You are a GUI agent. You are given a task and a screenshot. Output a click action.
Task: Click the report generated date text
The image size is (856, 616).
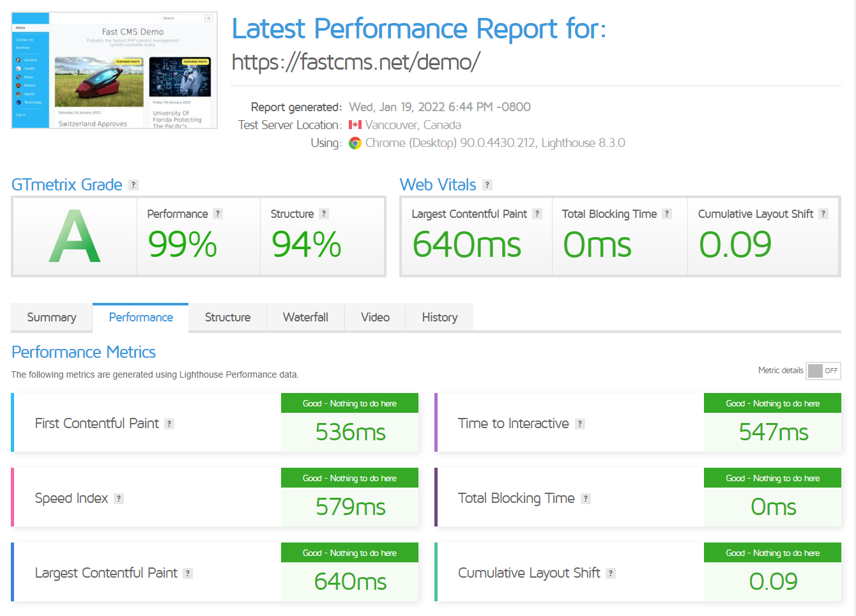[x=439, y=107]
